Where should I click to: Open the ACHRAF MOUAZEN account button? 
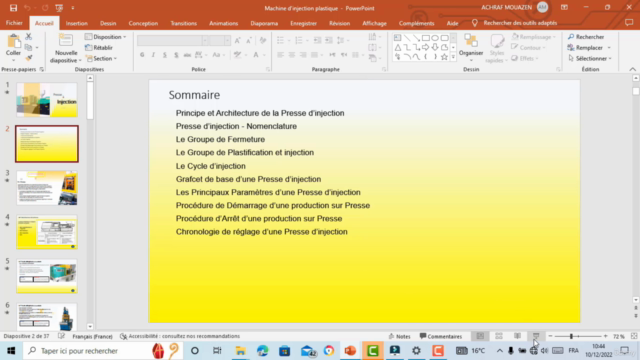514,7
